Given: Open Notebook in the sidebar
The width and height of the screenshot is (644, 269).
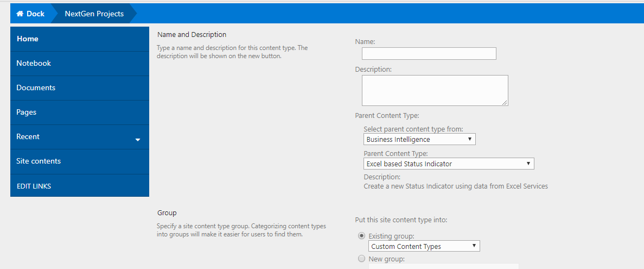Looking at the screenshot, I should point(80,64).
